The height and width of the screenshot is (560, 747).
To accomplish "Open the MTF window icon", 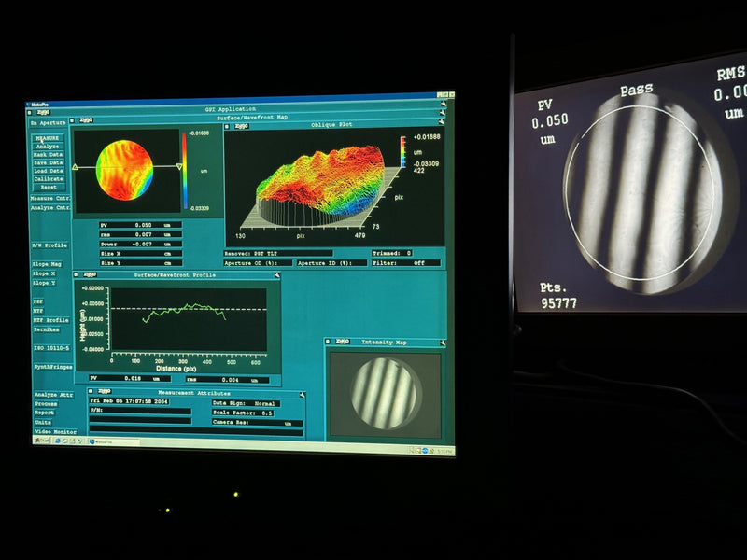I will 38,311.
